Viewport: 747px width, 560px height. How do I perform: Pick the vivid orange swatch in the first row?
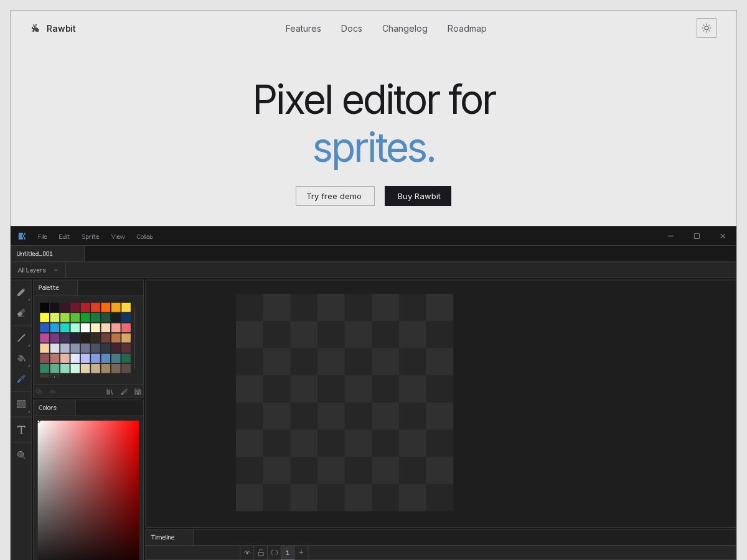(106, 307)
